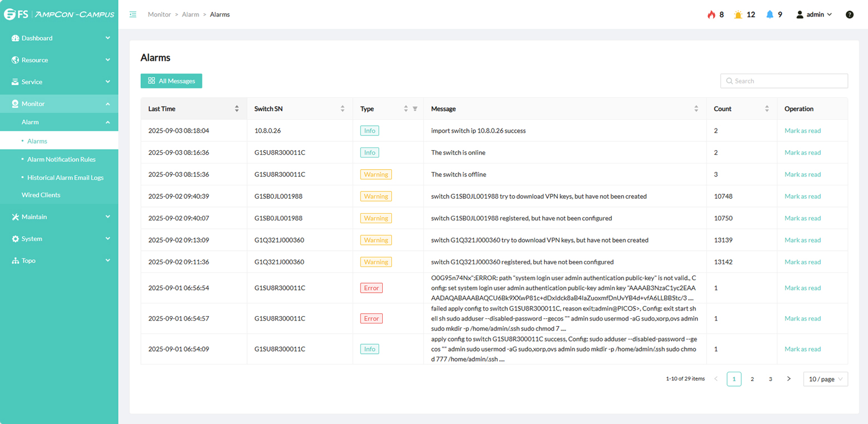Image resolution: width=868 pixels, height=424 pixels.
Task: Open the filter icon on Type column
Action: pos(415,109)
